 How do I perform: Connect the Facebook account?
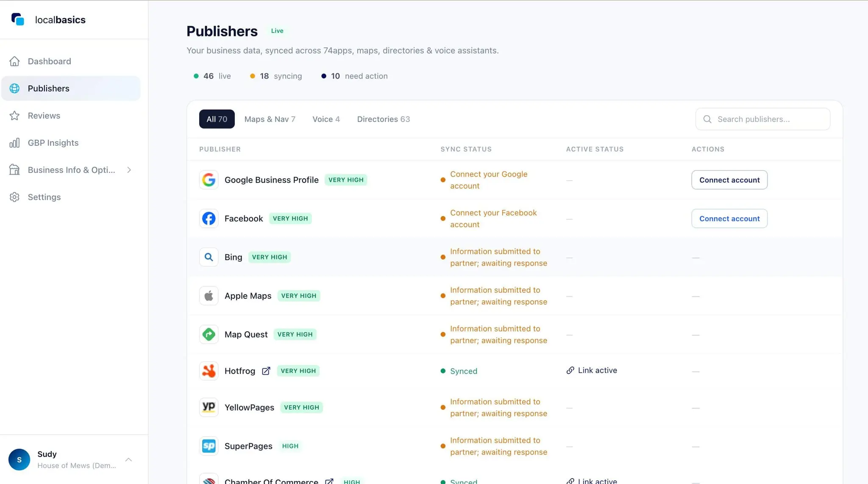[729, 218]
